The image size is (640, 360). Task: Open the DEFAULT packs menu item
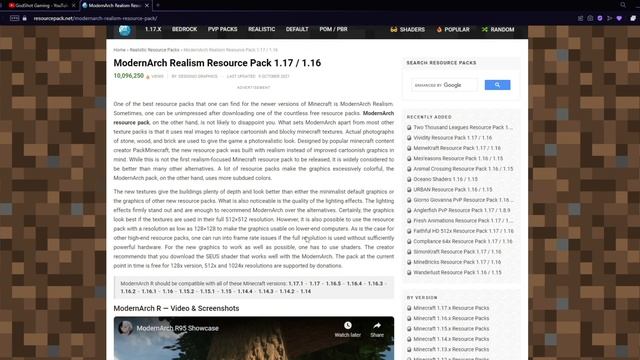pos(297,29)
